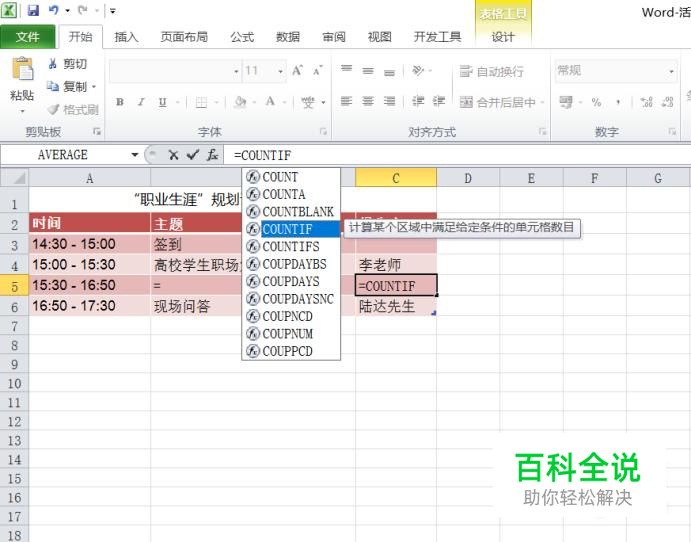Switch to the 插入 ribbon tab

[126, 37]
